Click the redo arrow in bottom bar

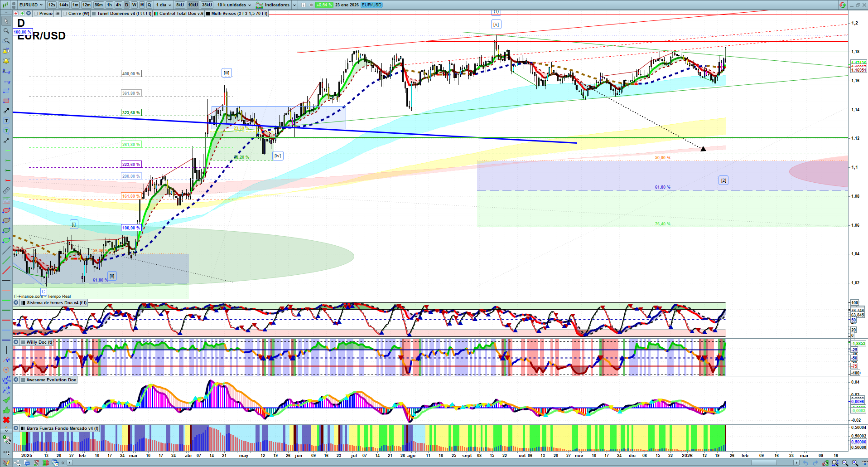click(815, 463)
